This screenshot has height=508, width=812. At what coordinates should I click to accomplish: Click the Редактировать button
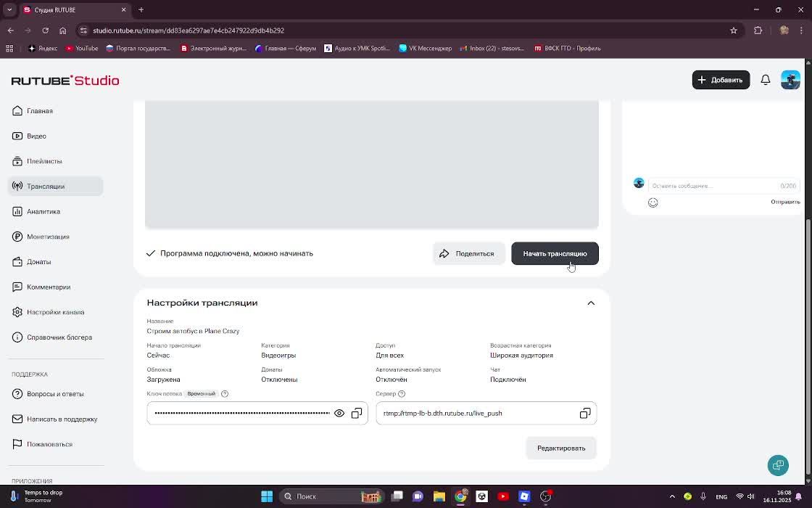(561, 448)
